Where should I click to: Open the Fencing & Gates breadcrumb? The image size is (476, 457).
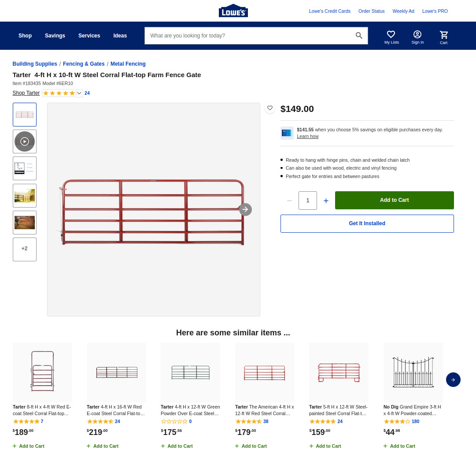pos(84,64)
